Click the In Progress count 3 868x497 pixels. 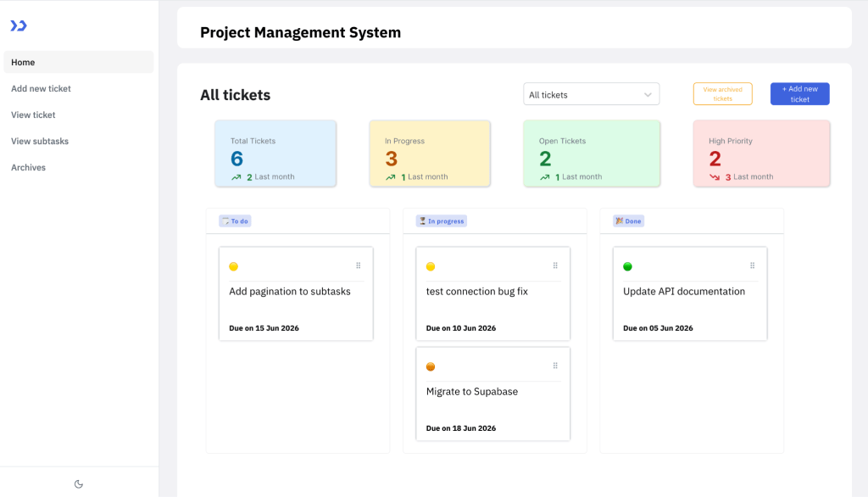coord(392,159)
